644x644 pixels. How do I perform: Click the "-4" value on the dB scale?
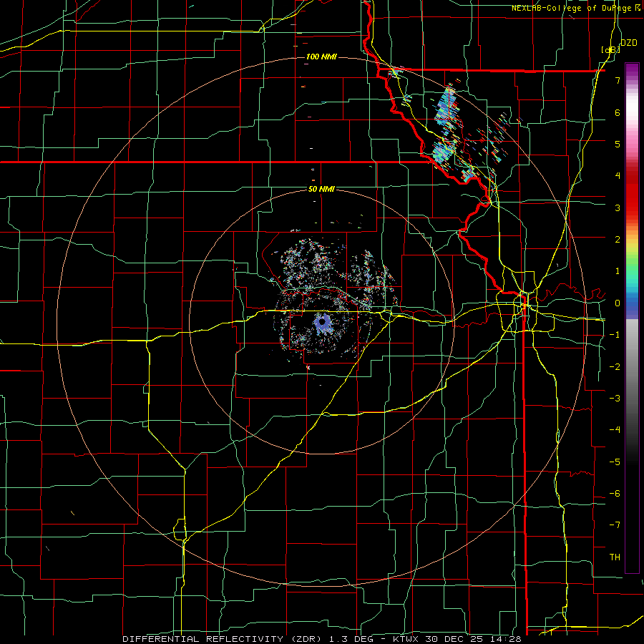615,430
